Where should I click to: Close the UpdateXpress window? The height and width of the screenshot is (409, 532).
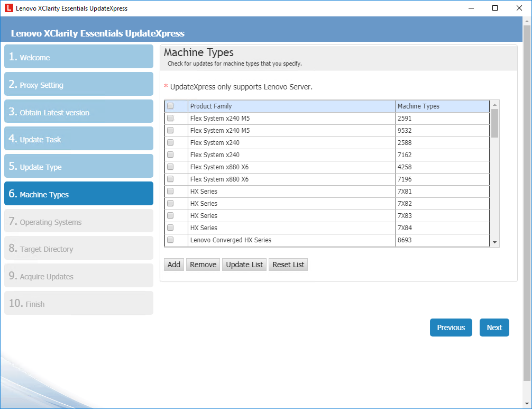(519, 8)
